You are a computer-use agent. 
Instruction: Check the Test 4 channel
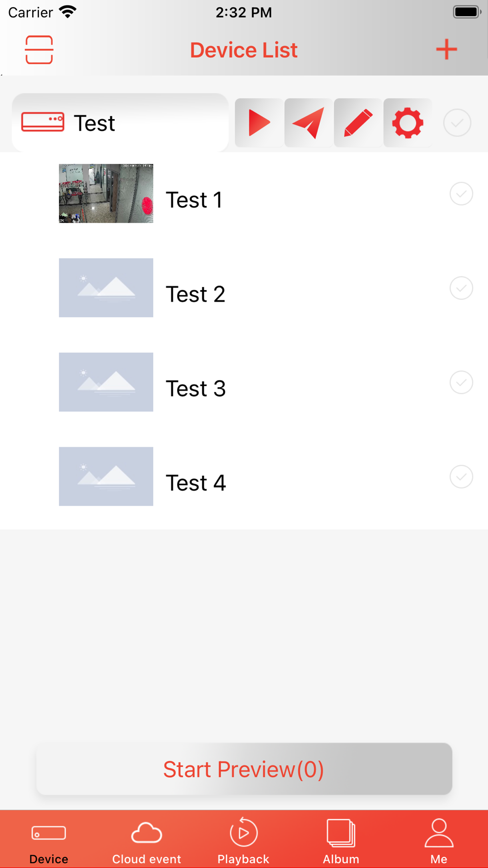[461, 476]
